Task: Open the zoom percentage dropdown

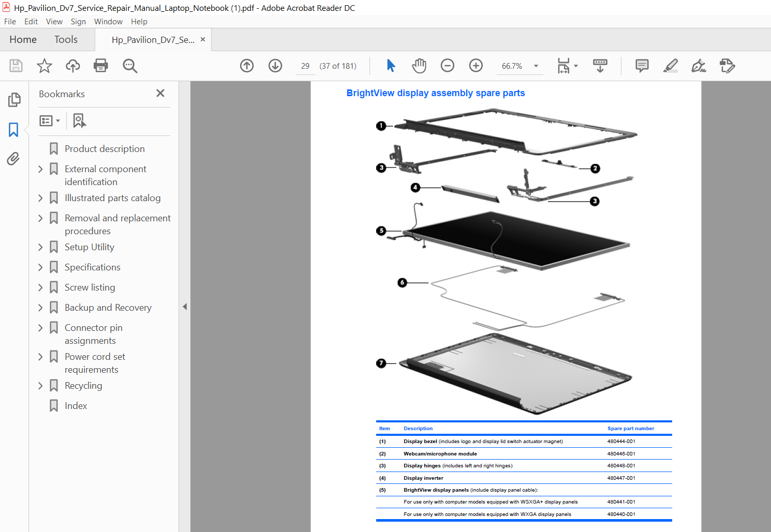Action: tap(536, 66)
